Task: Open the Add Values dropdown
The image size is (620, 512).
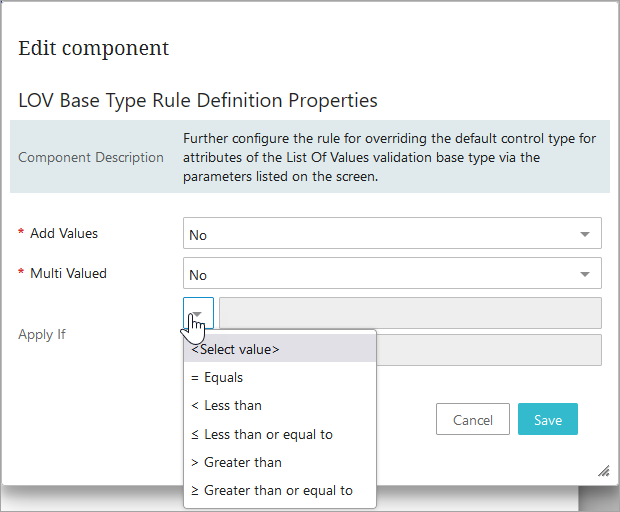Action: pos(392,233)
